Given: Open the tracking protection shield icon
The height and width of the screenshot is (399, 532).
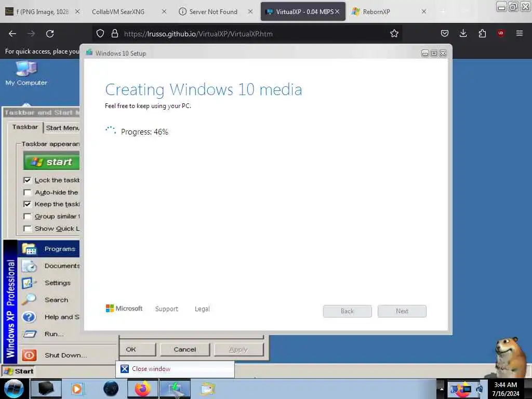Looking at the screenshot, I should click(100, 33).
